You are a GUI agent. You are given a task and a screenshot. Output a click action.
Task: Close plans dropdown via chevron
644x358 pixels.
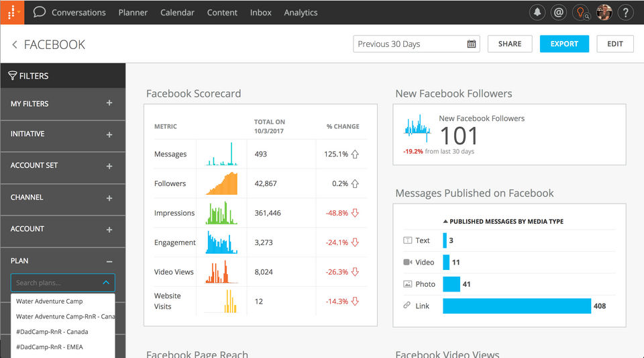(x=105, y=282)
